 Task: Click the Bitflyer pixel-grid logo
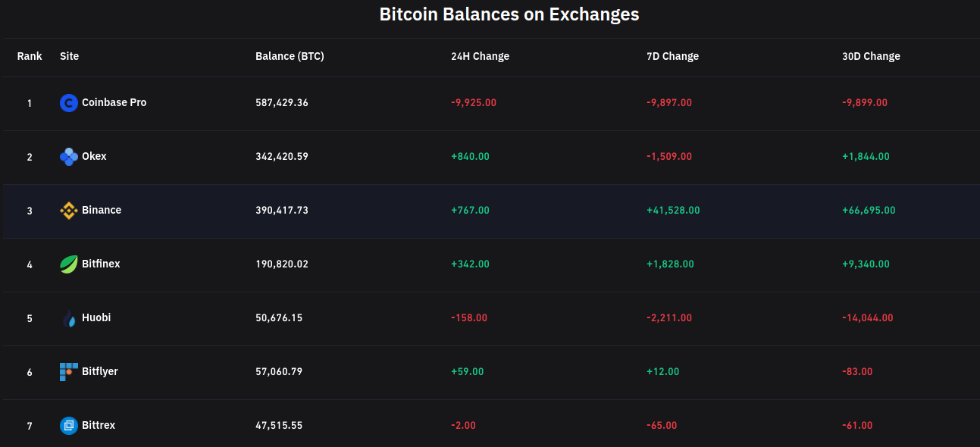point(69,371)
